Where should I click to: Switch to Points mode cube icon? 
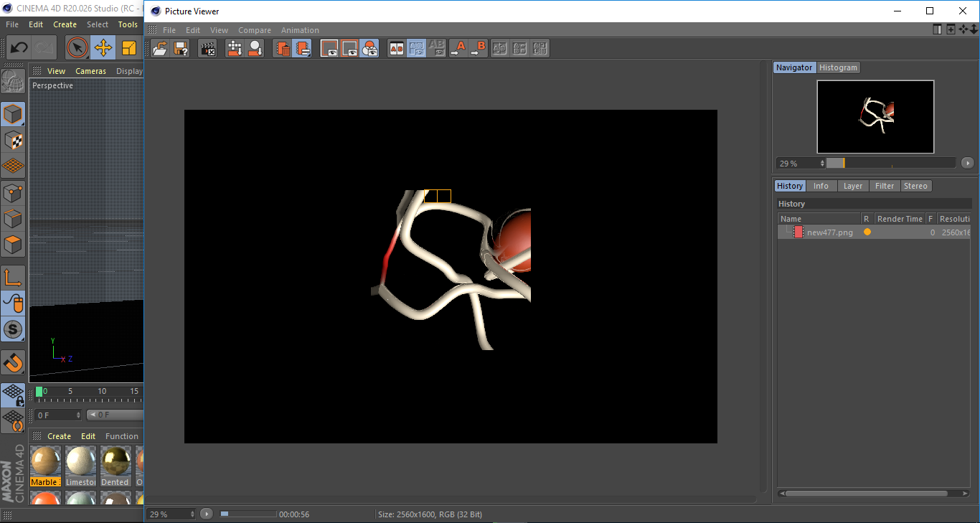[x=13, y=192]
